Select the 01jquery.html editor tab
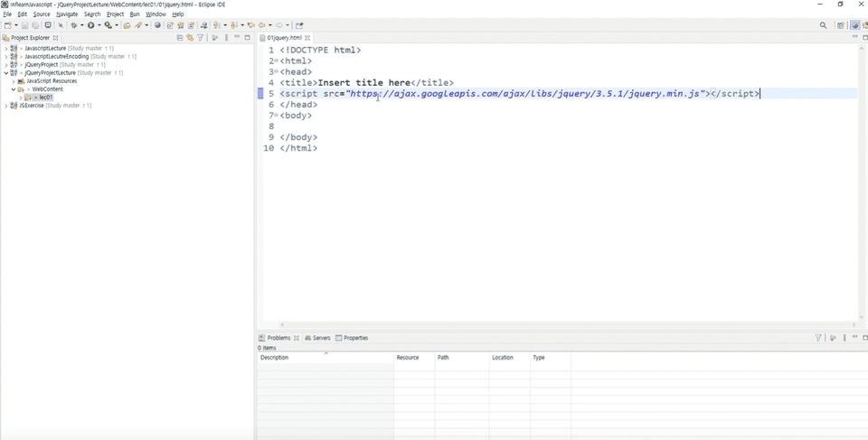Viewport: 868px width, 440px height. [285, 38]
